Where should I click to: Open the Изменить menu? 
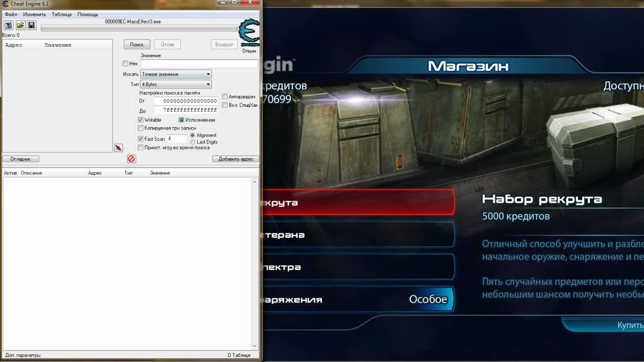(x=35, y=15)
